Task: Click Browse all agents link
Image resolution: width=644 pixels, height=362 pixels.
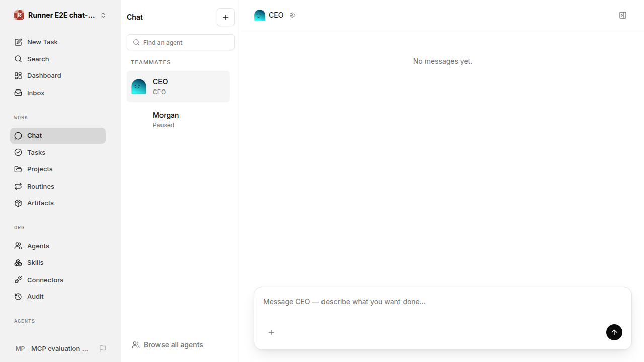Action: click(x=168, y=345)
